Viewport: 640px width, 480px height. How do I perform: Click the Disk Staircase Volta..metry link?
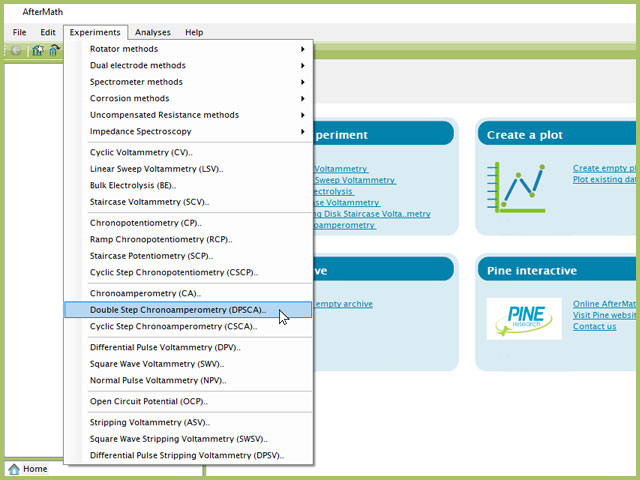pyautogui.click(x=372, y=214)
